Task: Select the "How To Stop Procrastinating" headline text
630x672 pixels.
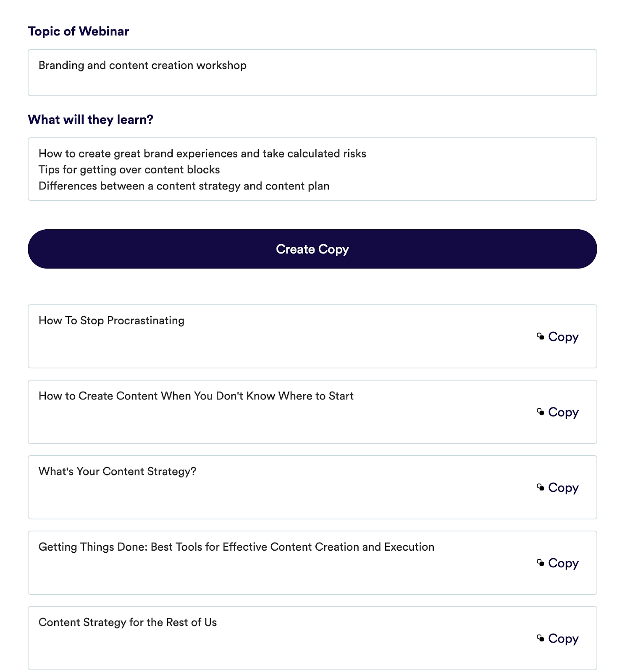Action: coord(111,320)
